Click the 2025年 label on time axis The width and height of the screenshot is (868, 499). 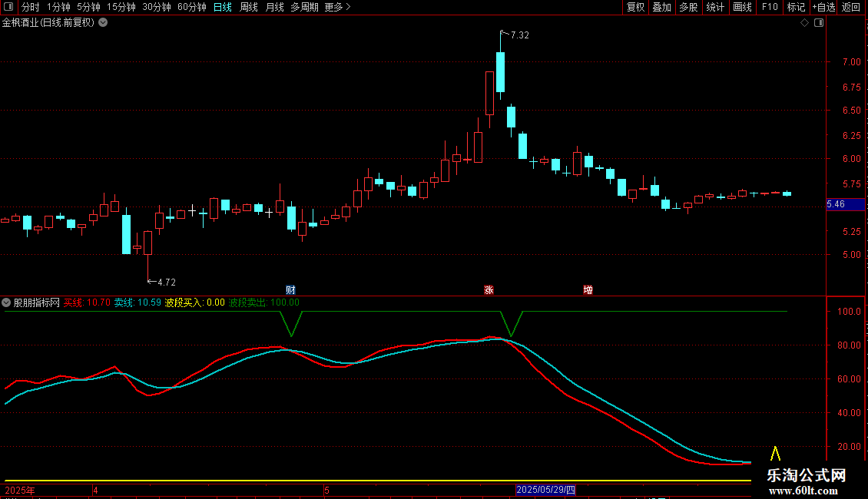[x=20, y=490]
